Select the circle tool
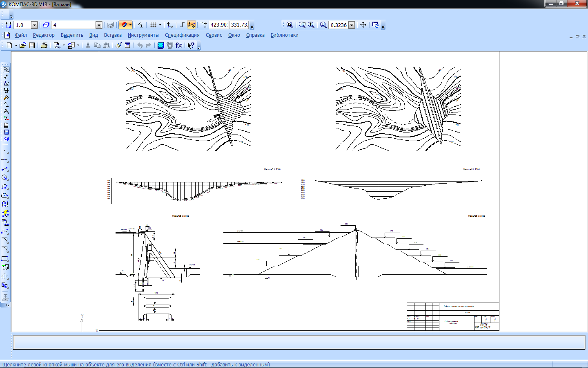Image resolution: width=588 pixels, height=368 pixels. [x=5, y=178]
